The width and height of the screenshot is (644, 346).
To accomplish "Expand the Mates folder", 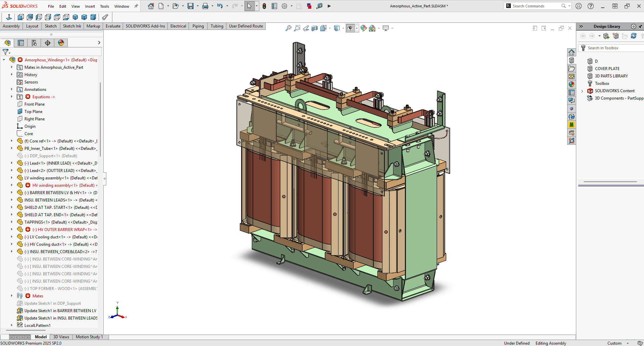I will click(12, 296).
